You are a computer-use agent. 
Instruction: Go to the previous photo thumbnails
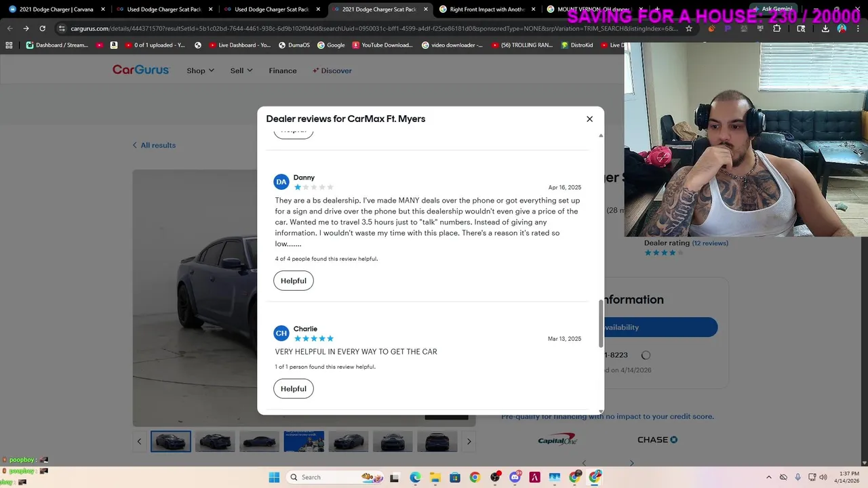tap(140, 441)
